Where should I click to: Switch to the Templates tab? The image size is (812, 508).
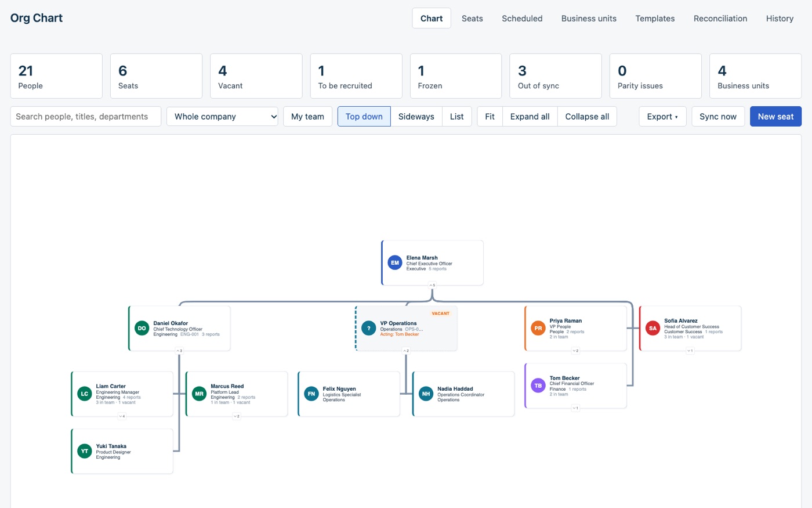click(655, 19)
